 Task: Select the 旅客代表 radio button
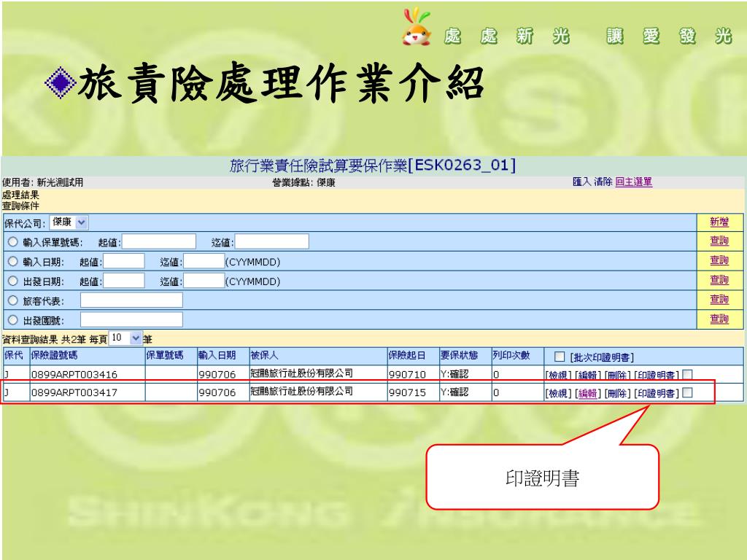click(x=13, y=300)
